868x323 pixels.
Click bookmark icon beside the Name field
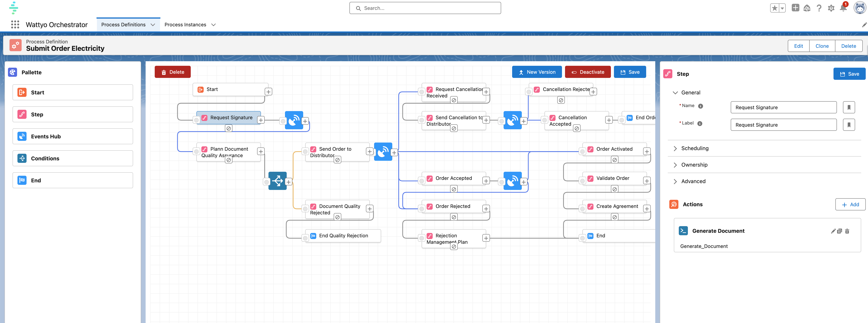tap(849, 107)
